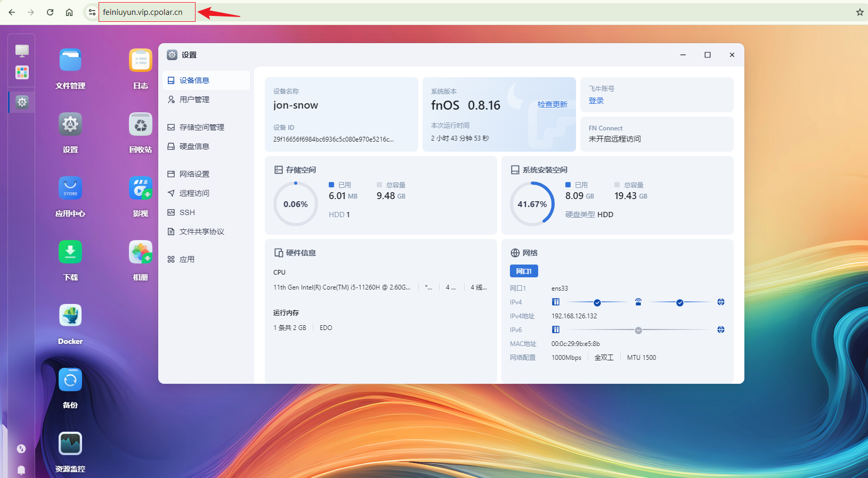
Task: Reload the browser page
Action: click(x=50, y=12)
